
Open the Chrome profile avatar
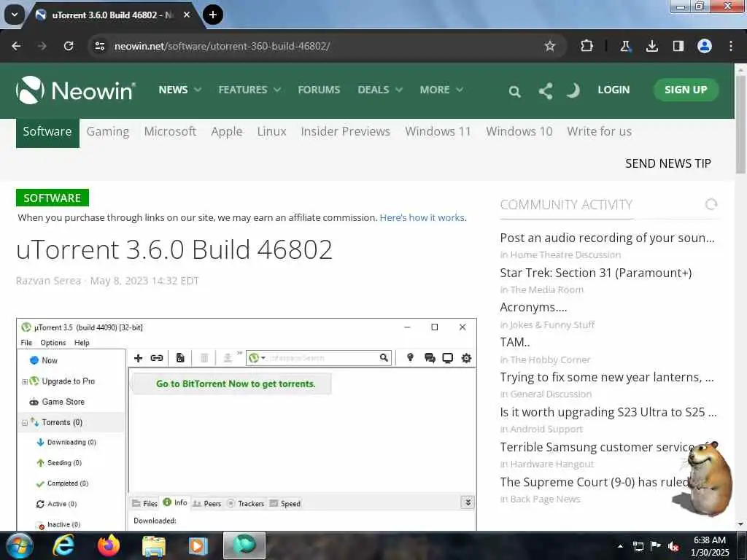[x=705, y=46]
